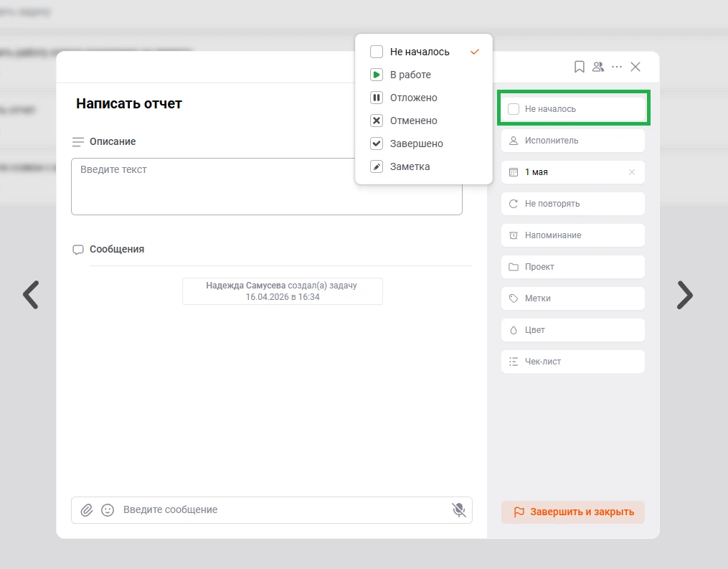Open the Исполнитель assignee selector
The image size is (728, 569).
coord(572,141)
